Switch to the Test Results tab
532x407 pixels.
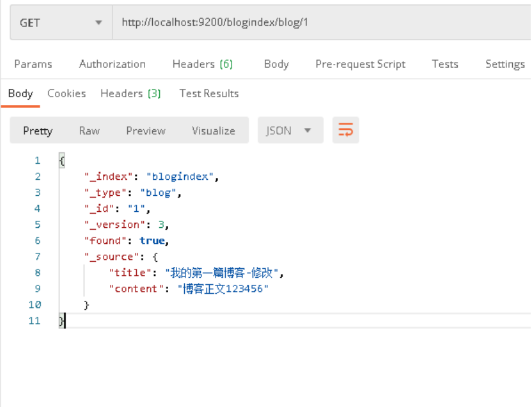click(208, 93)
